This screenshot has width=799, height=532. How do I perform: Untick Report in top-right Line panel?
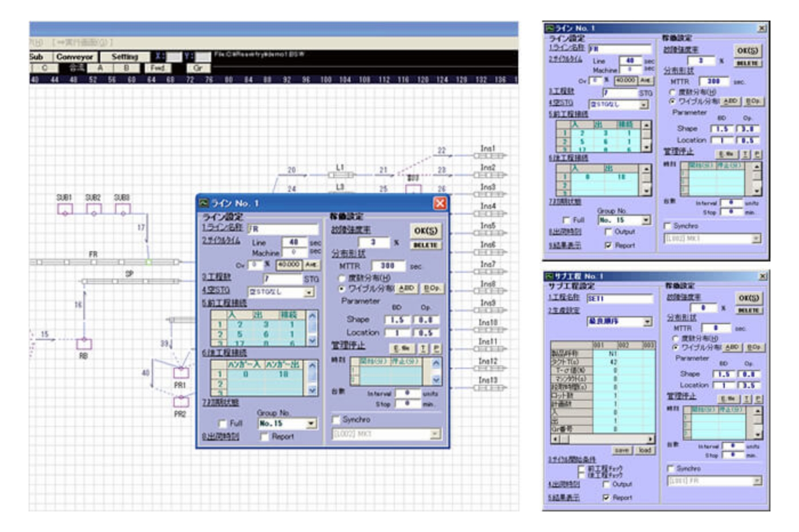coord(608,245)
